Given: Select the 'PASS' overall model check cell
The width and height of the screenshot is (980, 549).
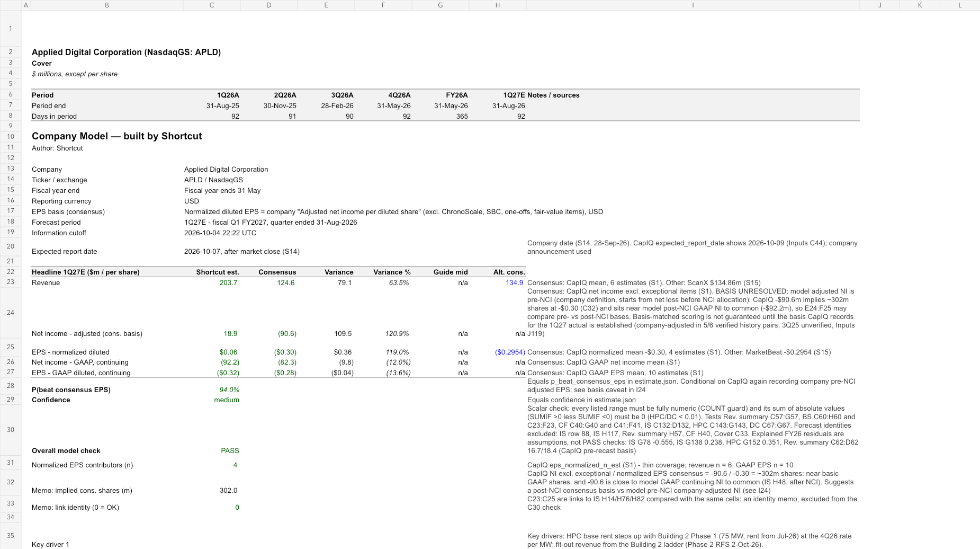Looking at the screenshot, I should (230, 450).
